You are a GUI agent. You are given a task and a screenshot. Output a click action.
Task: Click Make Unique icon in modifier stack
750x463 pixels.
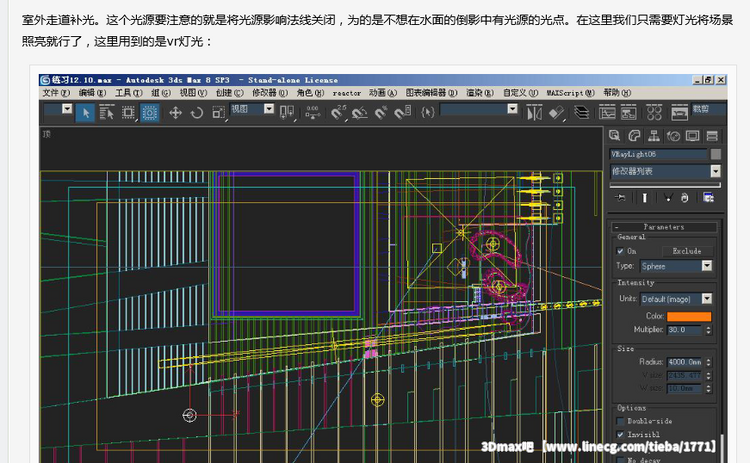pos(668,198)
